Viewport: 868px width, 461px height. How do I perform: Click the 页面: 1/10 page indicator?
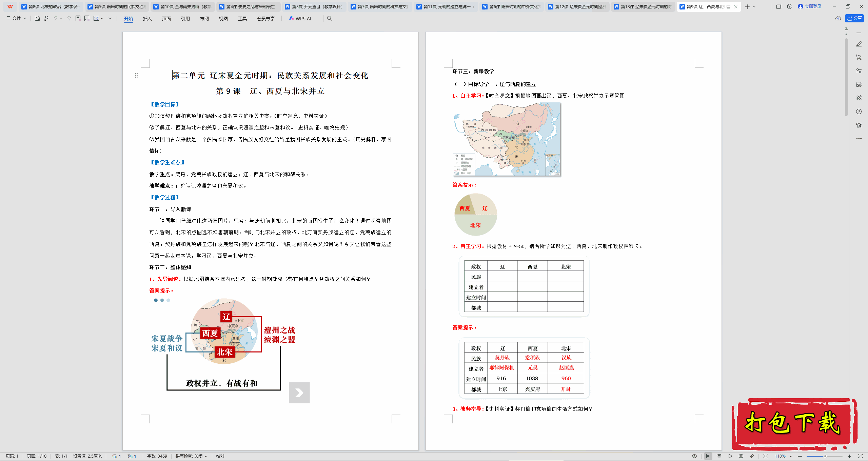click(x=37, y=456)
